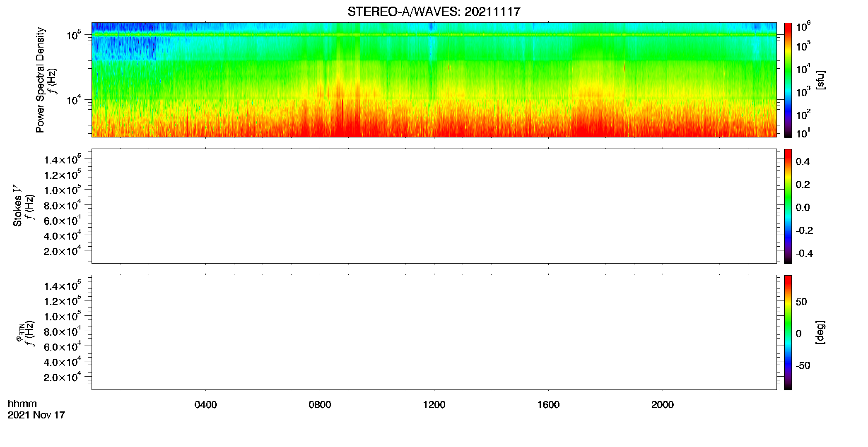This screenshot has height=447, width=868.
Task: Click the Power Spectral Density spectrogram panel
Action: pyautogui.click(x=434, y=80)
